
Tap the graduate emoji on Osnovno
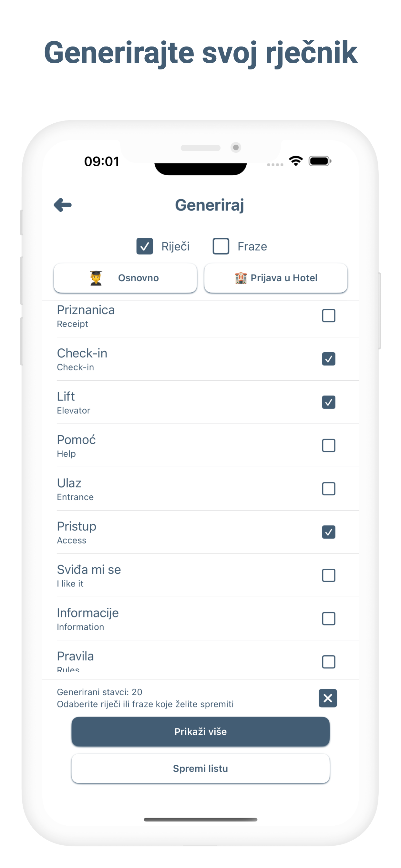coord(96,278)
